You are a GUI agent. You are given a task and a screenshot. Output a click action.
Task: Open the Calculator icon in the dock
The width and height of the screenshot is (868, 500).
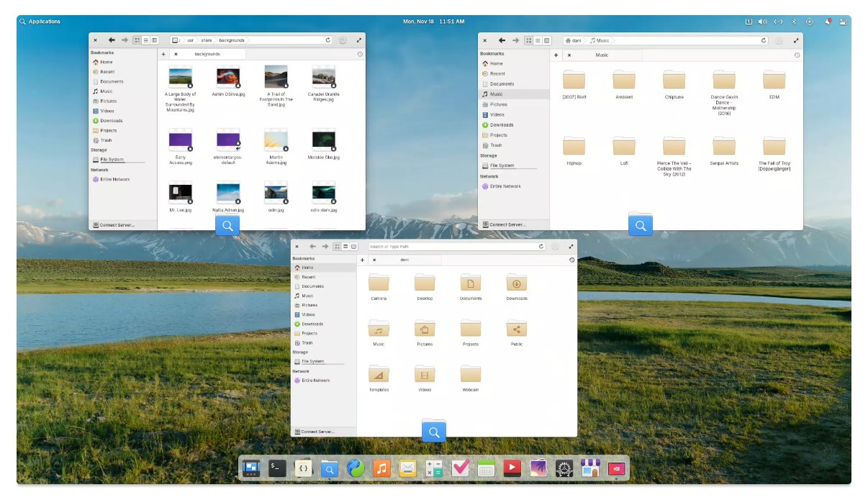(433, 468)
